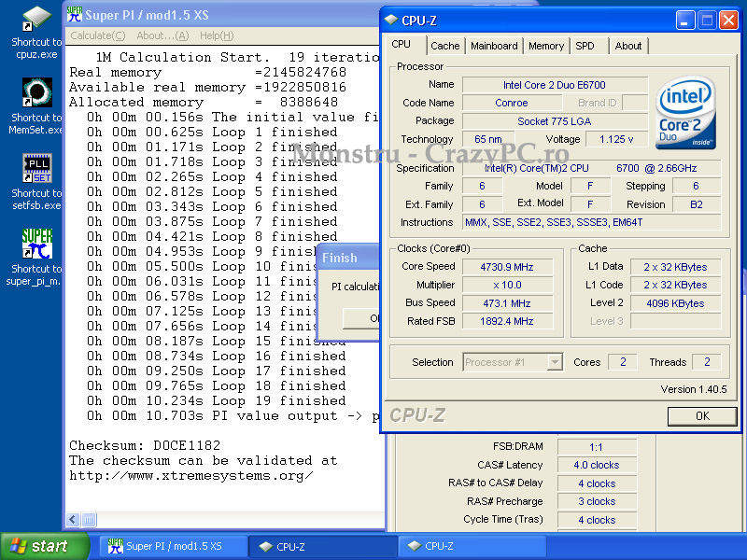This screenshot has height=560, width=747.
Task: Click Super PI horizontal scrollbar left arrow
Action: click(73, 519)
